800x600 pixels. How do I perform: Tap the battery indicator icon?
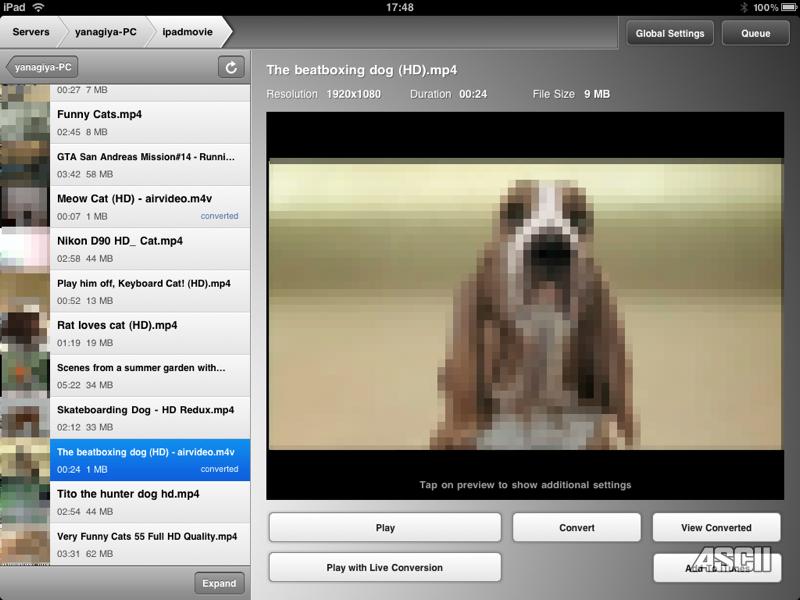(790, 7)
